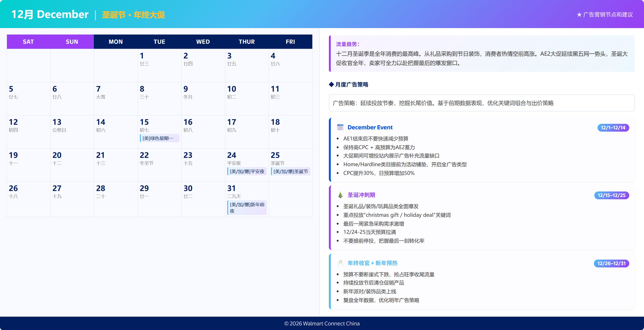Switch to the THUR weekday column header
This screenshot has width=644, height=330.
pyautogui.click(x=247, y=41)
